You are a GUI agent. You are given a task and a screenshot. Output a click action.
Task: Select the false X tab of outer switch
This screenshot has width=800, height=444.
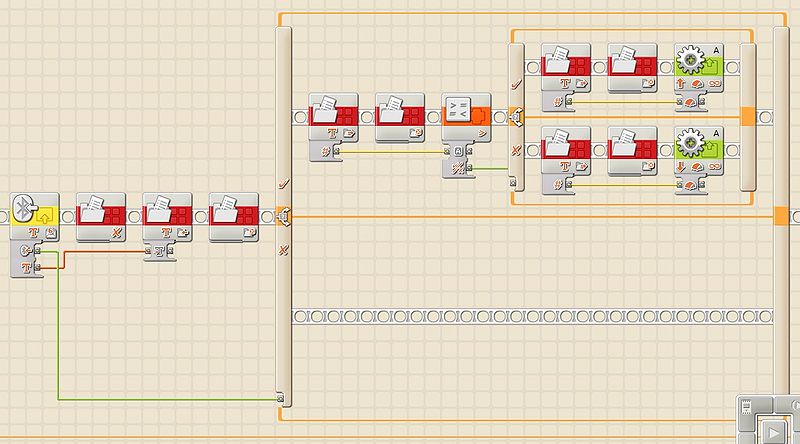click(283, 249)
